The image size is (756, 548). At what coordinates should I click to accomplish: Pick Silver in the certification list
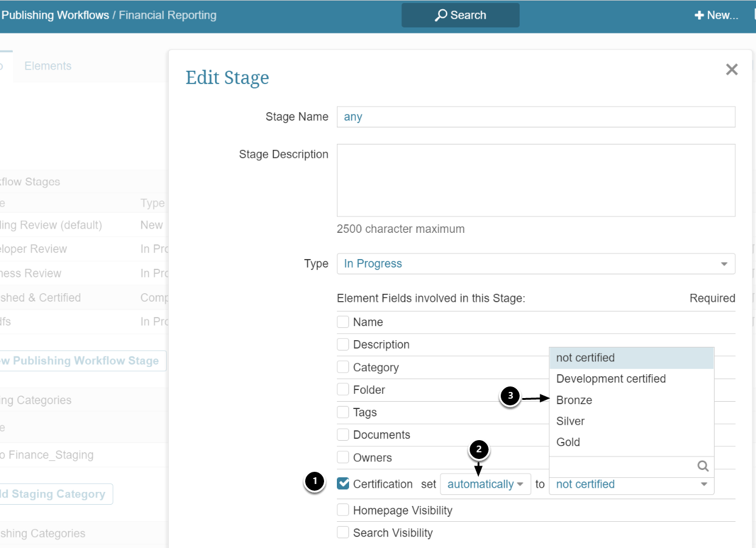[570, 421]
